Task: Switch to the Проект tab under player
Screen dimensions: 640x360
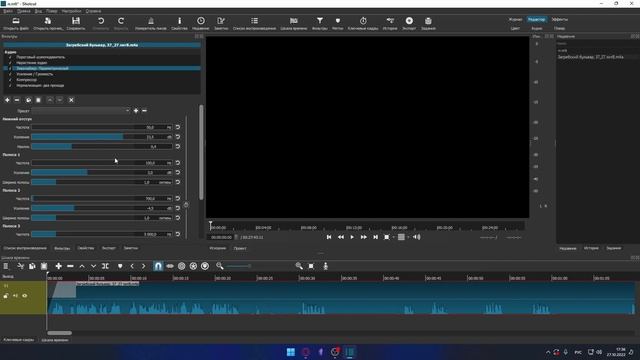Action: click(x=240, y=248)
